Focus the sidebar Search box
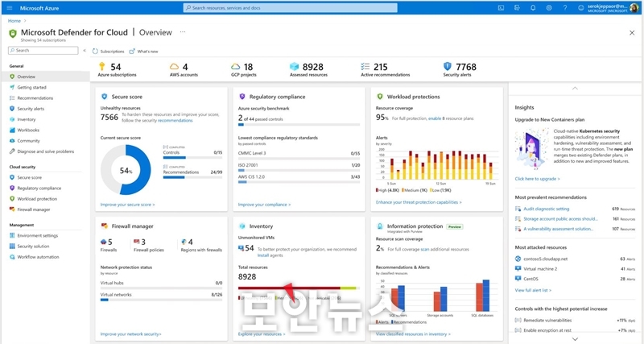Image resolution: width=644 pixels, height=344 pixels. [43, 50]
